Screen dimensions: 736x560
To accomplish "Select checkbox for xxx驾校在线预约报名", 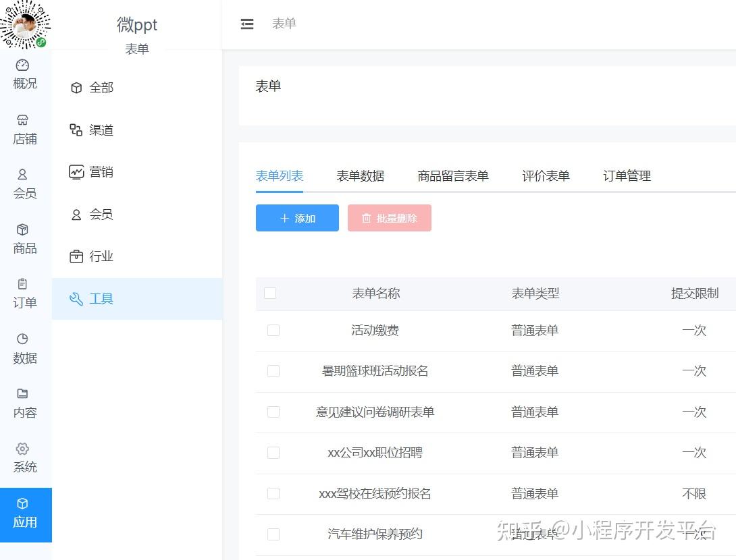I will 273,493.
